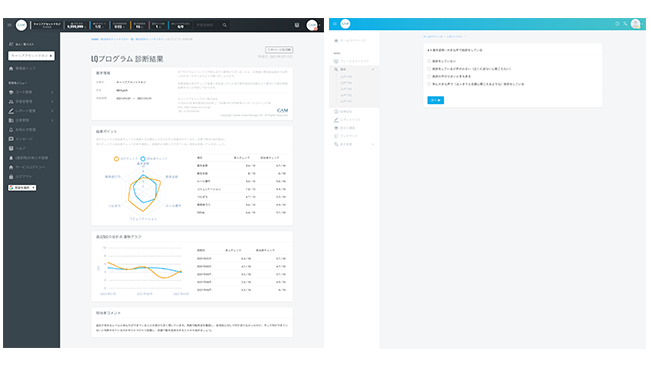This screenshot has width=651, height=383.
Task: Click the search input field in the dark header
Action: click(x=207, y=25)
